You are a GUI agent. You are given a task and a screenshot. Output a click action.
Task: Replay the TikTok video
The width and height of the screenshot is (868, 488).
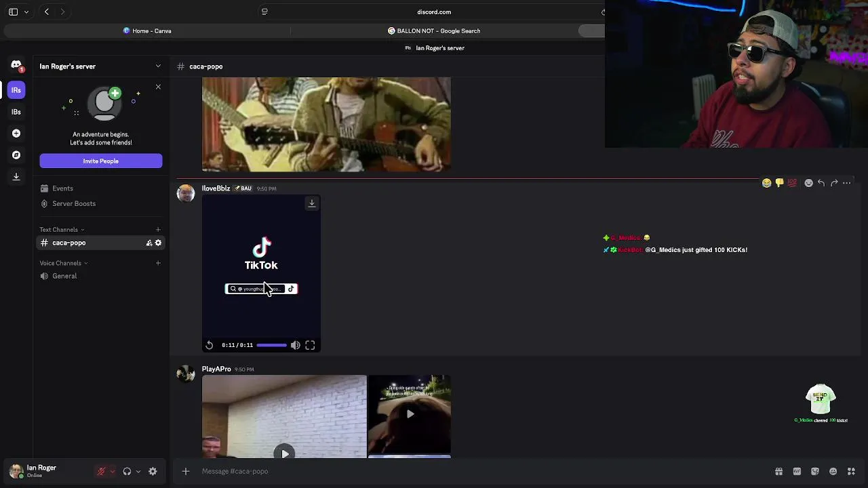[210, 345]
